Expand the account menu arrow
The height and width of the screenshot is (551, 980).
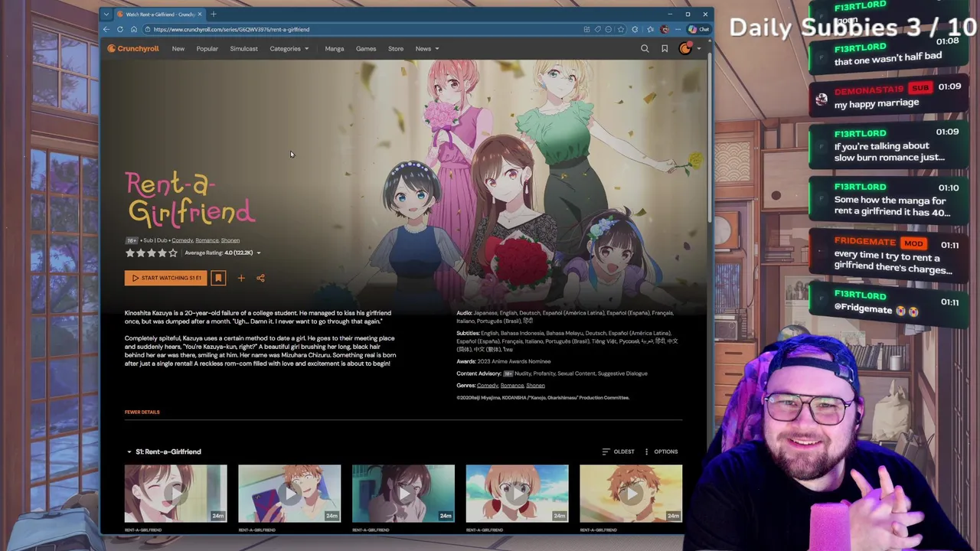[x=698, y=49]
